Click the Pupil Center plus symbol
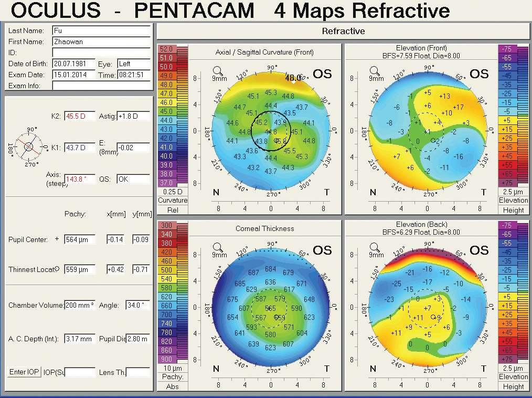532x398 pixels. tap(57, 239)
